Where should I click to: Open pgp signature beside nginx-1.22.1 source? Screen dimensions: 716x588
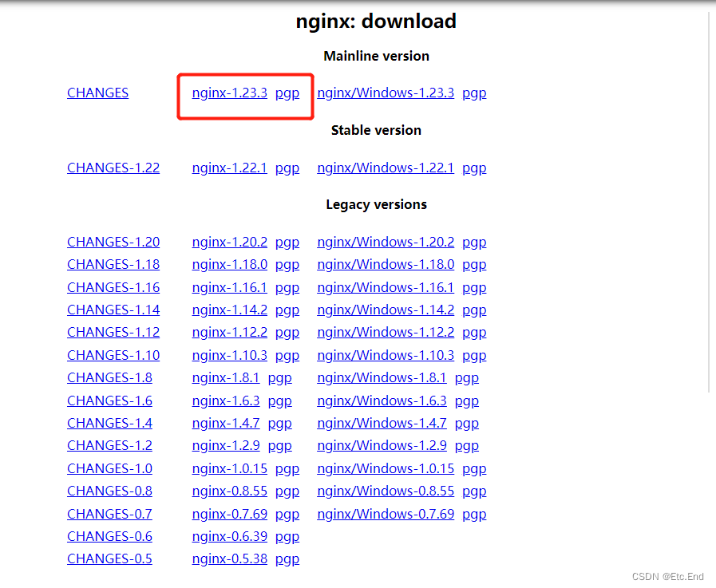(287, 169)
